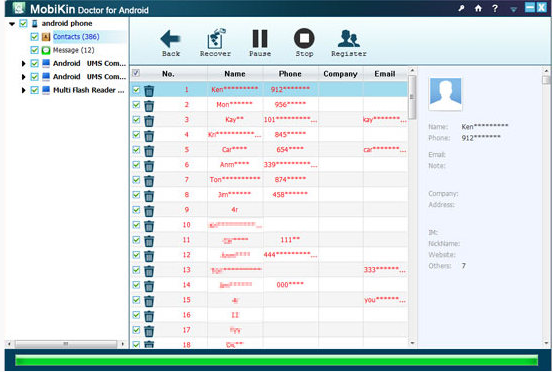This screenshot has width=553, height=372.
Task: Uncheck the checkbox for contact row 1
Action: pyautogui.click(x=136, y=90)
